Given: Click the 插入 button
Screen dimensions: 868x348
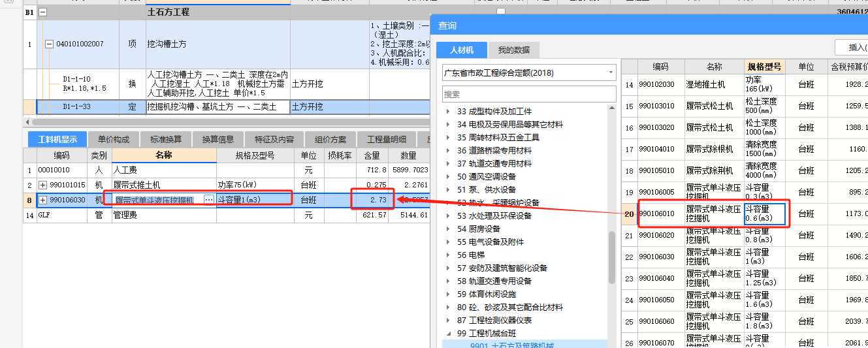Looking at the screenshot, I should point(851,47).
